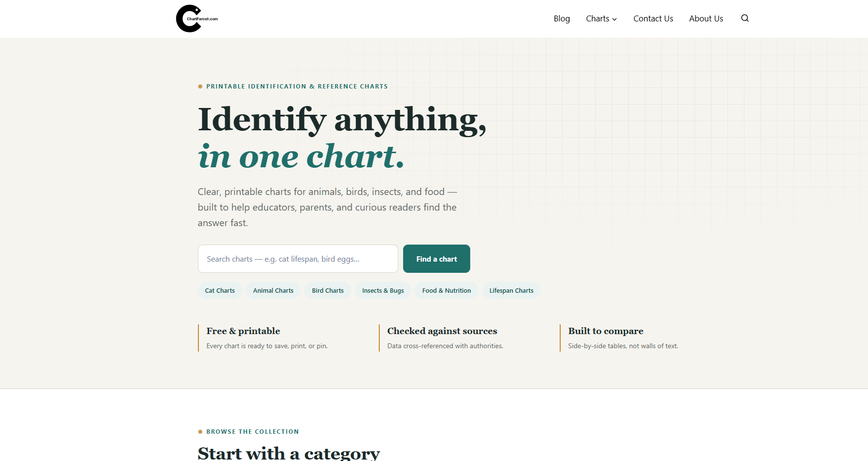
Task: Click the 'Built to compare' heading
Action: [x=606, y=331]
